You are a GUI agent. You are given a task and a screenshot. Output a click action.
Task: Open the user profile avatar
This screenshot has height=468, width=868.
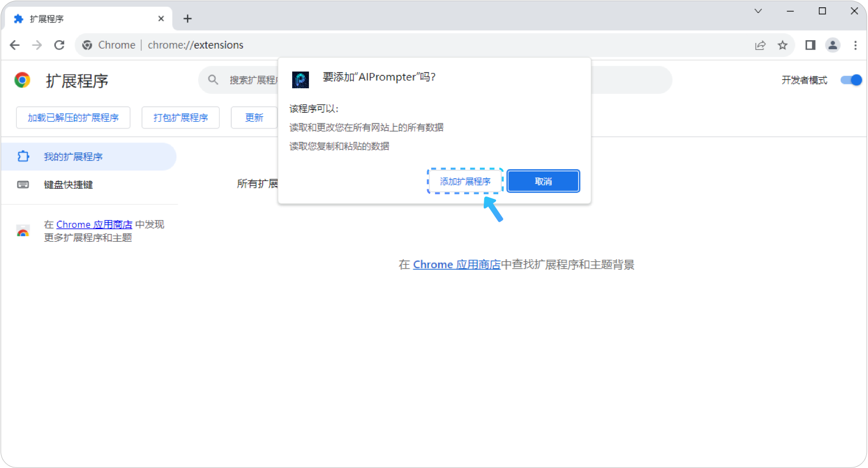(833, 45)
